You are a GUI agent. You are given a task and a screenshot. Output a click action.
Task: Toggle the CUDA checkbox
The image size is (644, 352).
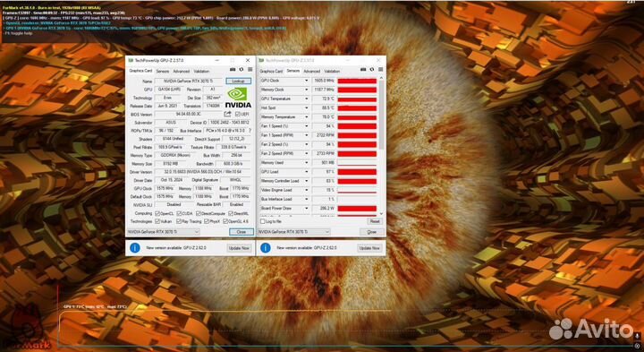point(178,213)
